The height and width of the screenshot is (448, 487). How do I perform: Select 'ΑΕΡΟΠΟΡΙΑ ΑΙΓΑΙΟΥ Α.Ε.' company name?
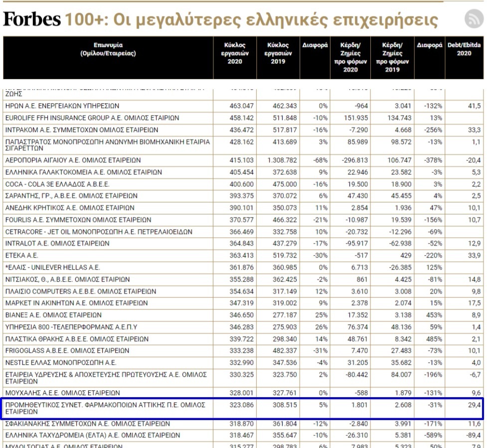[x=73, y=160]
